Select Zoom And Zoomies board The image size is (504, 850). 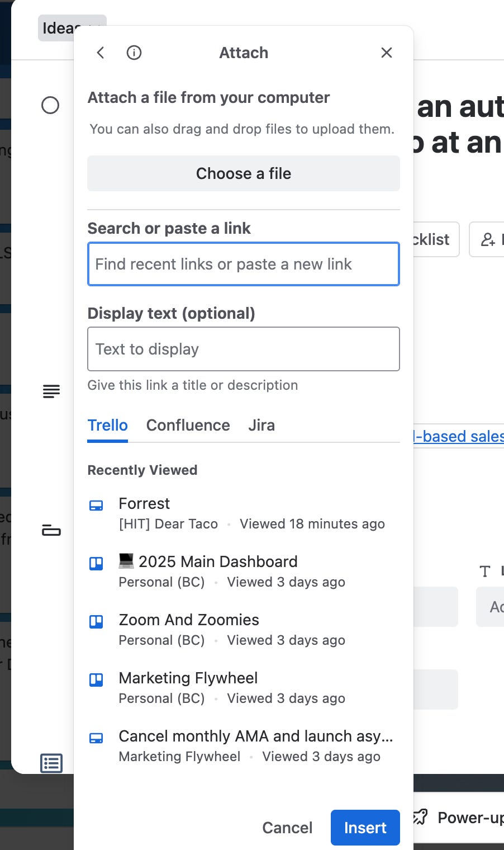(244, 630)
